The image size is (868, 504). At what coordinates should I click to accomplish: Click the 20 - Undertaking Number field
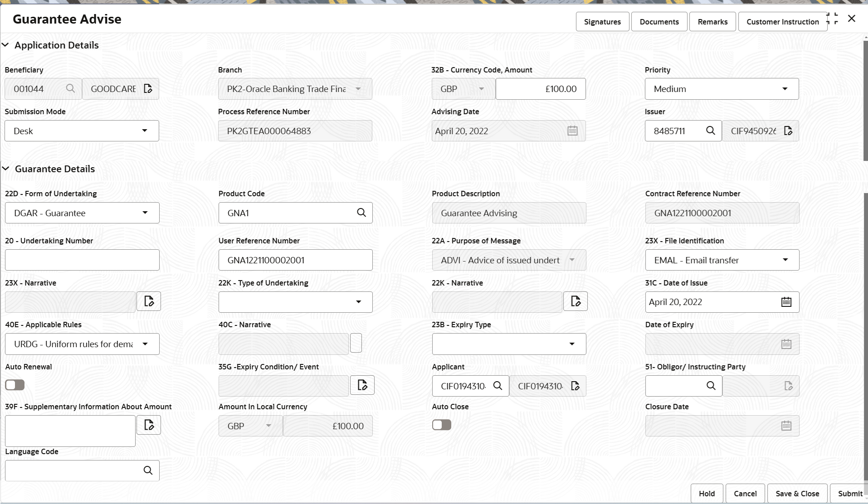tap(82, 260)
